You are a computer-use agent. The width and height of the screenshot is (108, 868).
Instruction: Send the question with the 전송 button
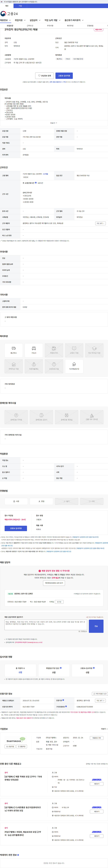coord(96,626)
